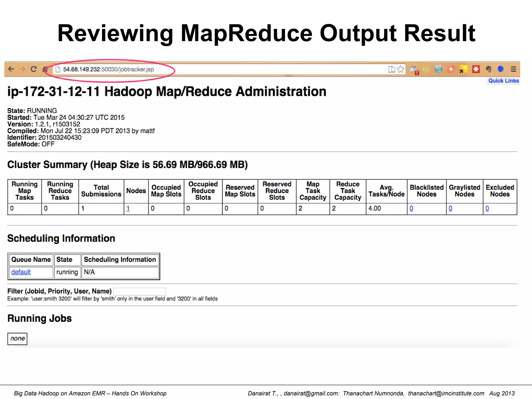
Task: Click the yellow note arrow extension
Action: point(463,69)
